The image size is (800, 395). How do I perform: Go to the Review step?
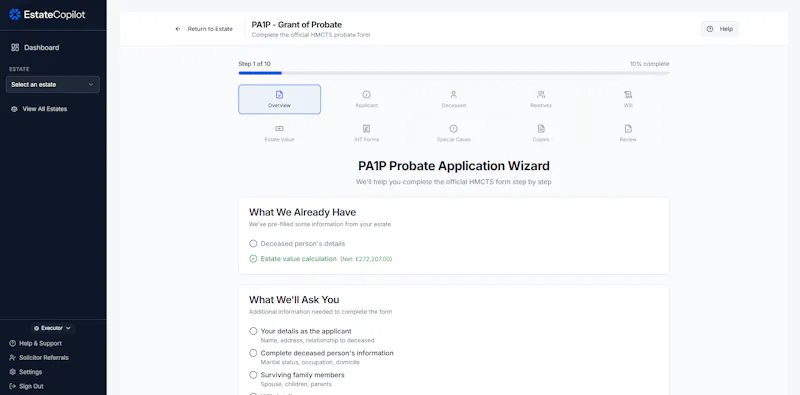click(x=628, y=134)
